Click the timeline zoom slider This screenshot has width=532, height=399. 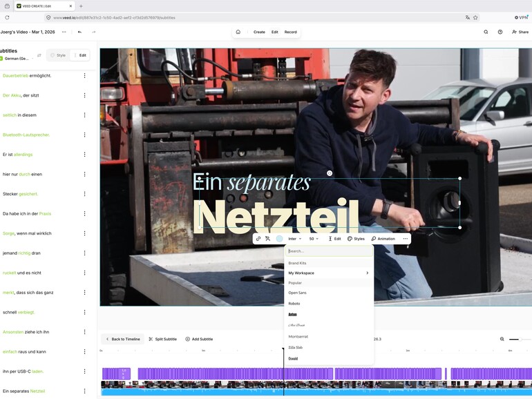[x=519, y=339]
